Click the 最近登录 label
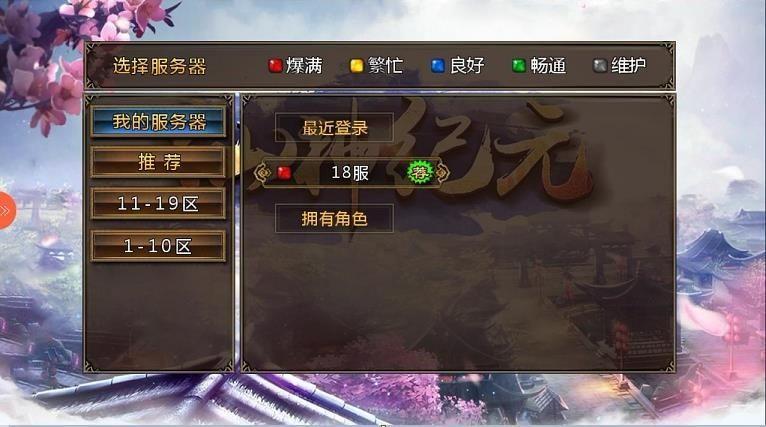Screen dimensions: 766x427 [x=335, y=128]
